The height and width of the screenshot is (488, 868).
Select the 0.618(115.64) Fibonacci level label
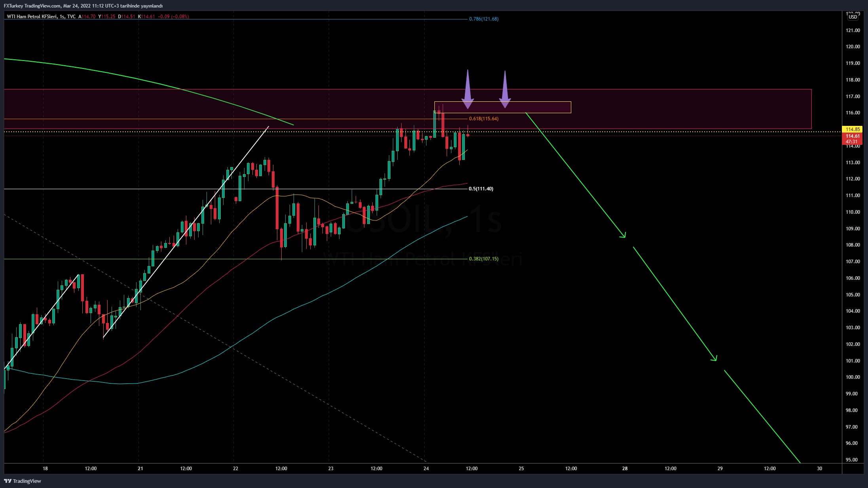(483, 119)
